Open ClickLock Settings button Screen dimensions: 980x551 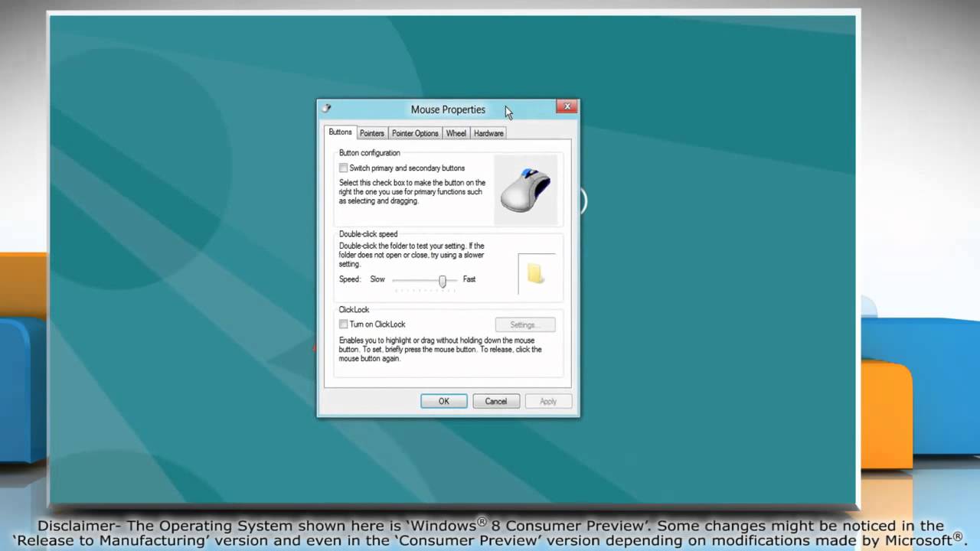tap(525, 324)
